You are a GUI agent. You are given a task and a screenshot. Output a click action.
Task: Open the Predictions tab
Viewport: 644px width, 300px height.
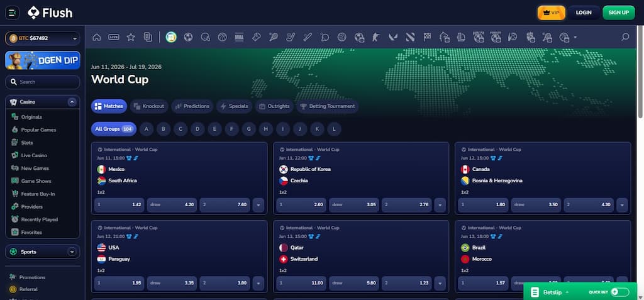click(192, 106)
